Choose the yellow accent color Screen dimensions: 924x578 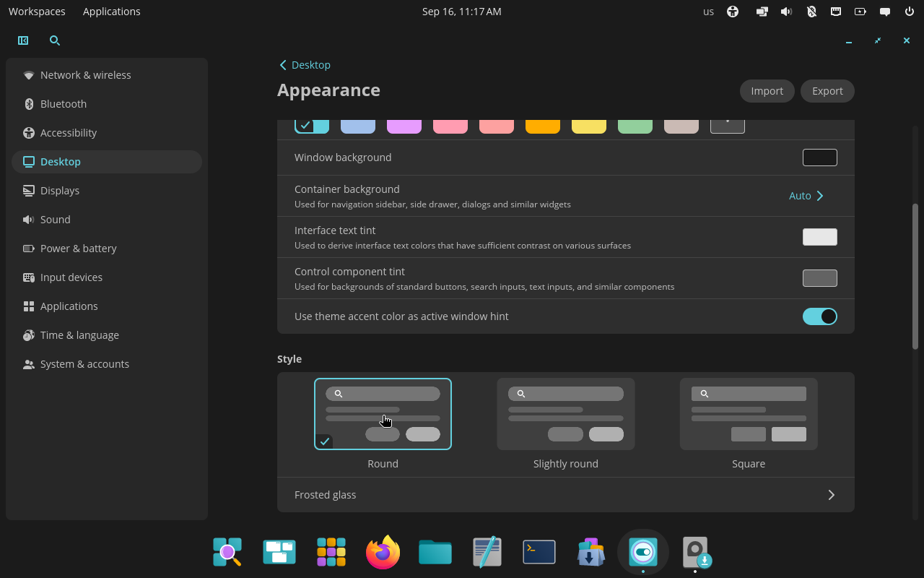(x=589, y=126)
